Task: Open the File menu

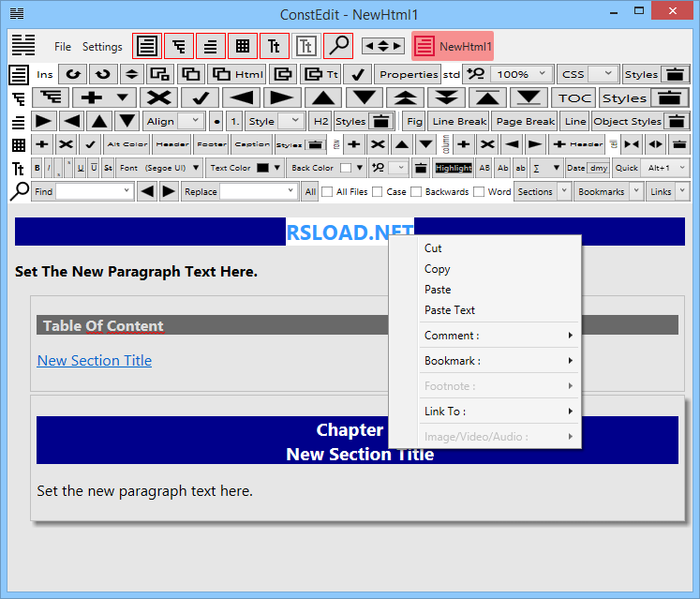Action: point(63,47)
